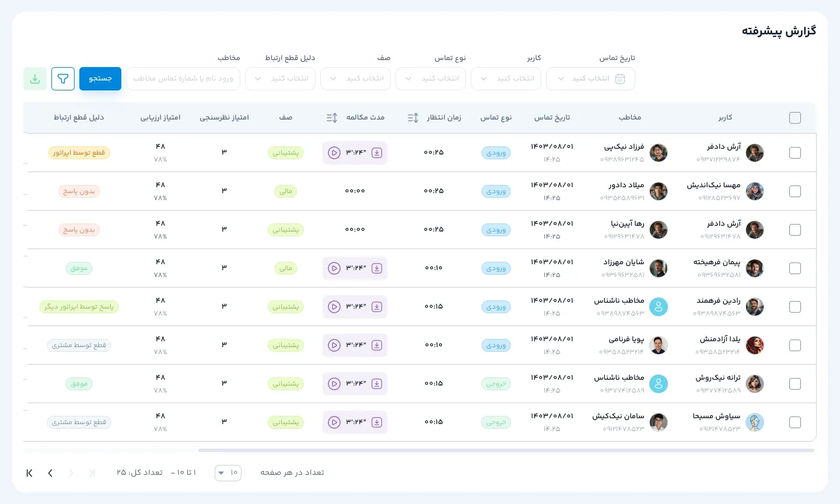Open the دلیل قطع ارتباط filter dropdown
The image size is (840, 504).
tap(280, 79)
